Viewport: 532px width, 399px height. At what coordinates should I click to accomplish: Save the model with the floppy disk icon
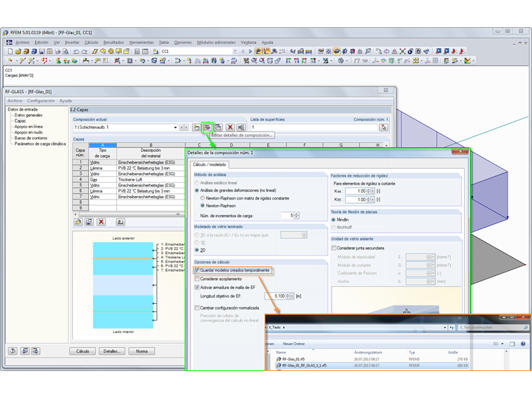coord(42,51)
